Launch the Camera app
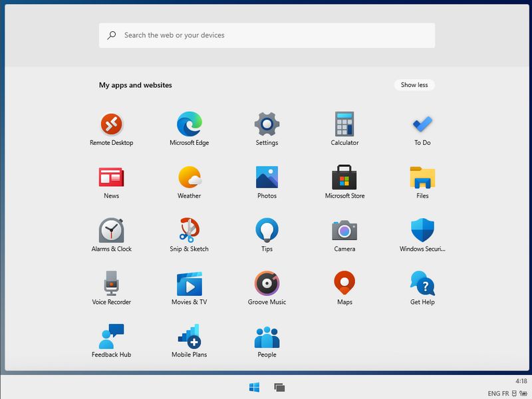 344,235
